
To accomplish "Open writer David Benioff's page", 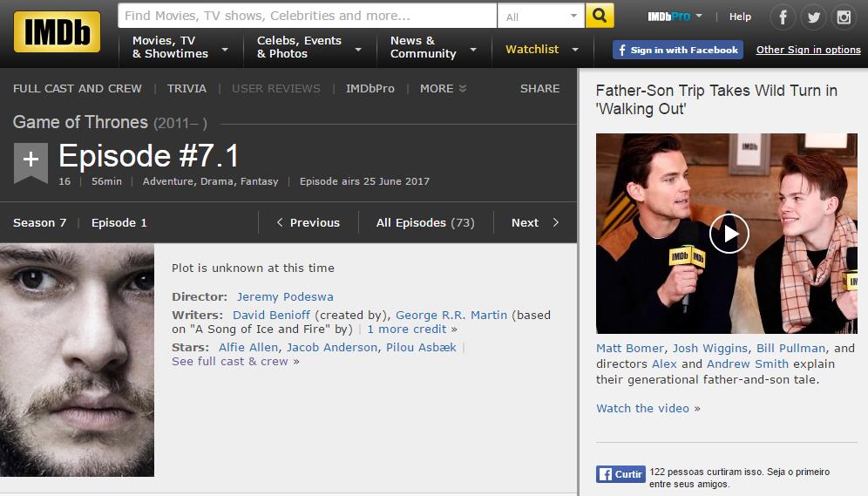I will 271,315.
